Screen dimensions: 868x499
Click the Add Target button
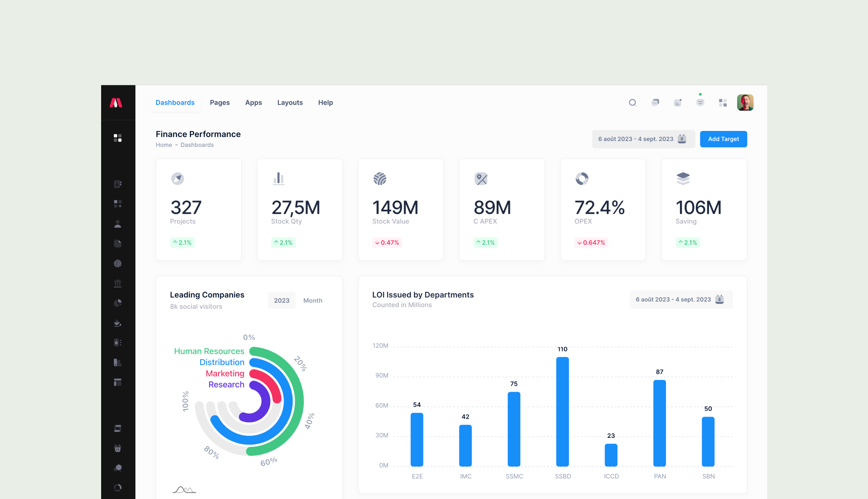click(723, 139)
